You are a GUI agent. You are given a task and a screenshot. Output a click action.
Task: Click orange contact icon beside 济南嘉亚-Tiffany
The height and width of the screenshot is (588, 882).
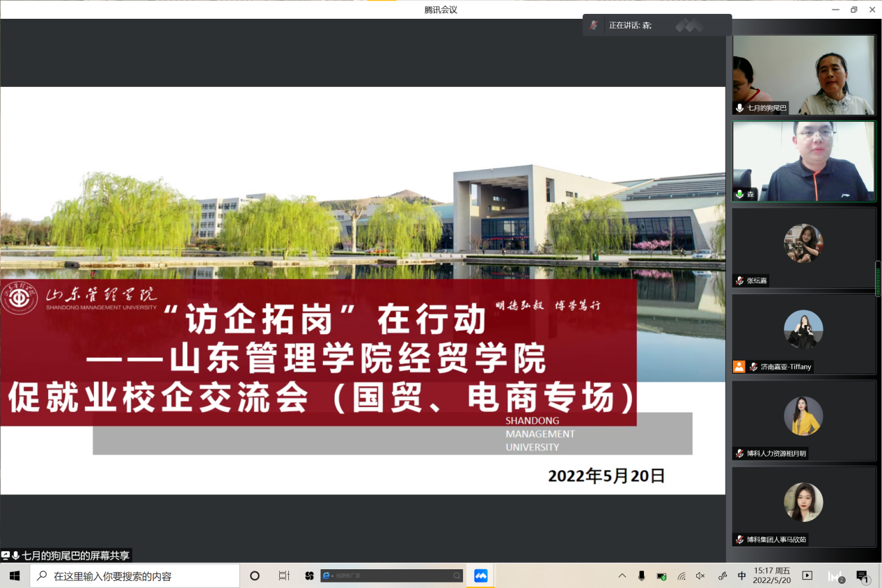point(739,367)
